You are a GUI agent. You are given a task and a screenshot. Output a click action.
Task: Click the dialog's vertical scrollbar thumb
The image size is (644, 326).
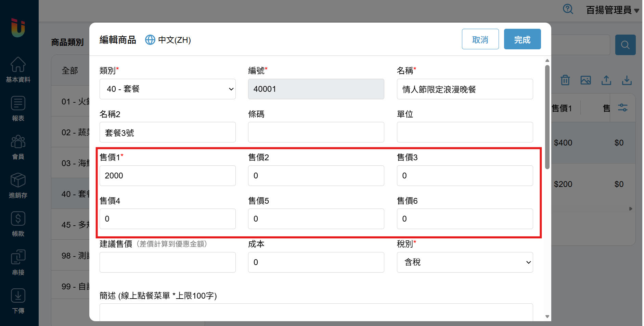[x=547, y=116]
